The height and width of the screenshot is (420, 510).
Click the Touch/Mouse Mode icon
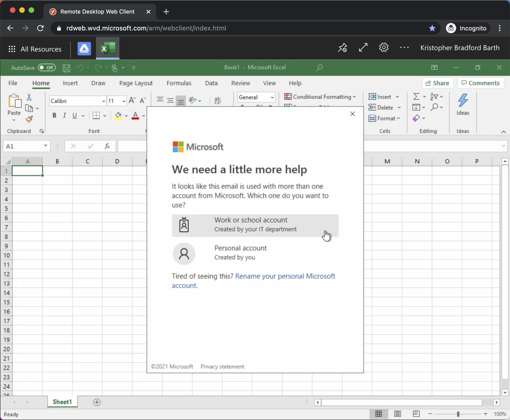click(115, 68)
